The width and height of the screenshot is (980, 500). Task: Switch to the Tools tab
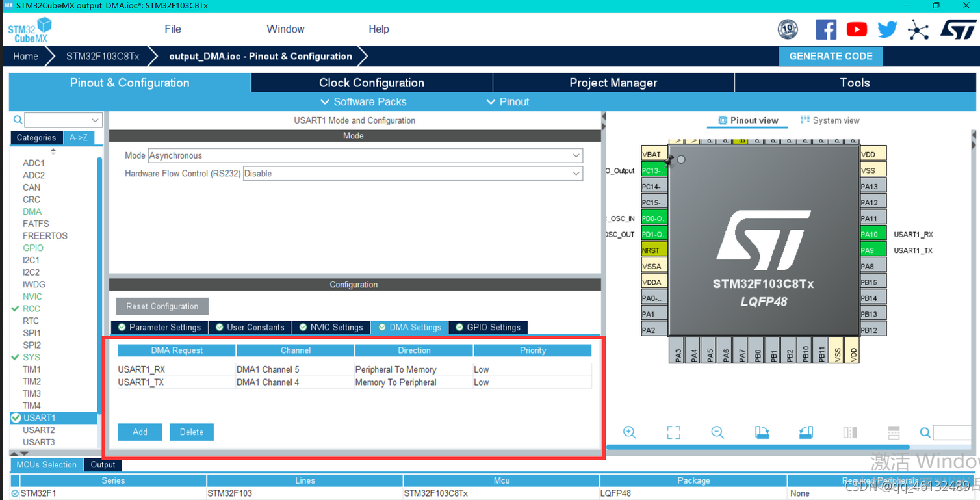[855, 83]
